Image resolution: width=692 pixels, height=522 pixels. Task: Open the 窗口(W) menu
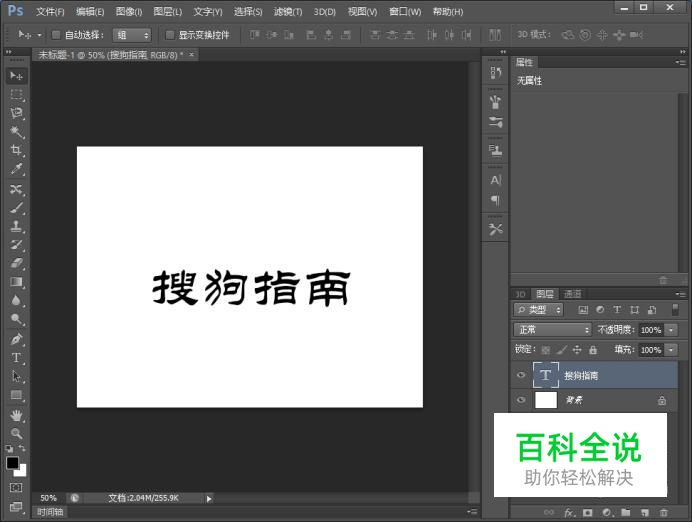click(405, 11)
